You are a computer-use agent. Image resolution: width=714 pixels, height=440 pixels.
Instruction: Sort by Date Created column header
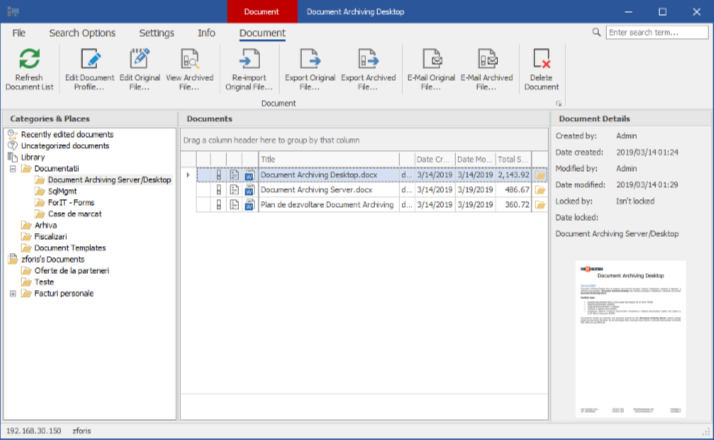coord(434,159)
